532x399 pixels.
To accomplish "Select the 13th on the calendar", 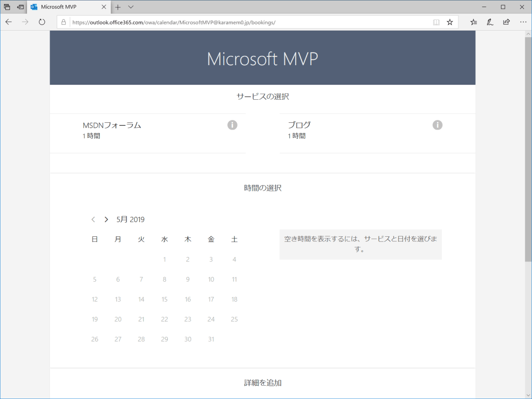I will click(x=118, y=299).
